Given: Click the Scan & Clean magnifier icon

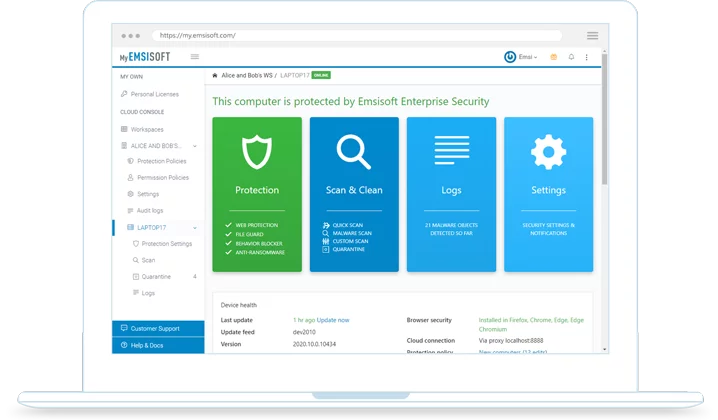Looking at the screenshot, I should click(x=354, y=152).
